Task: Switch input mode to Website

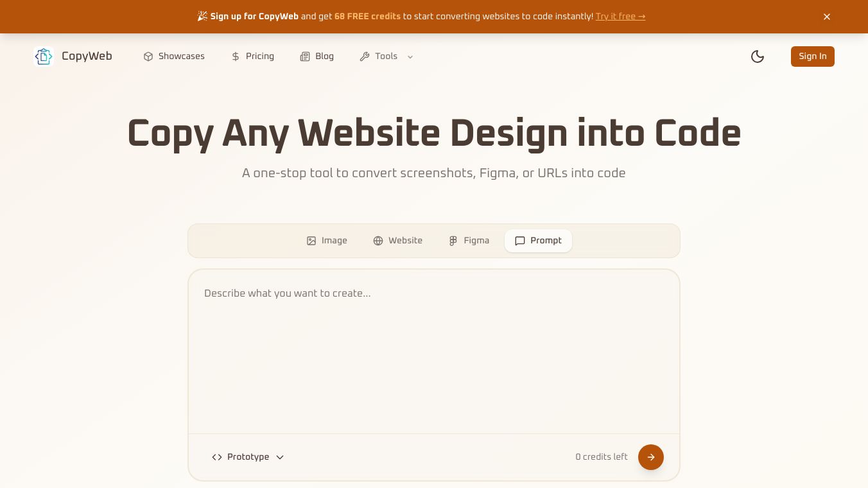Action: coord(397,241)
